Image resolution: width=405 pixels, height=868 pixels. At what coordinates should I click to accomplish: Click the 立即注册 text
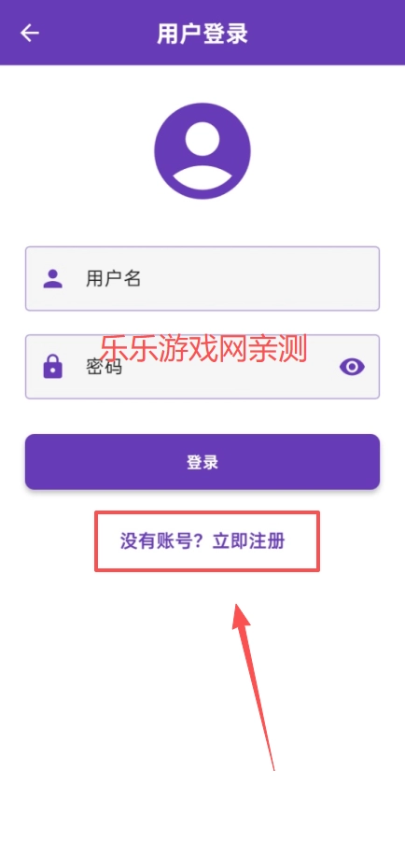coord(249,540)
